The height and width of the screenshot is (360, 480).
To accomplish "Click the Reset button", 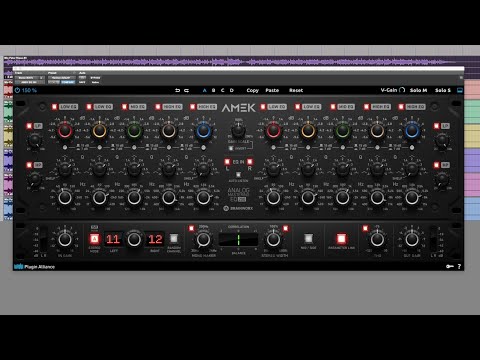I will 296,90.
